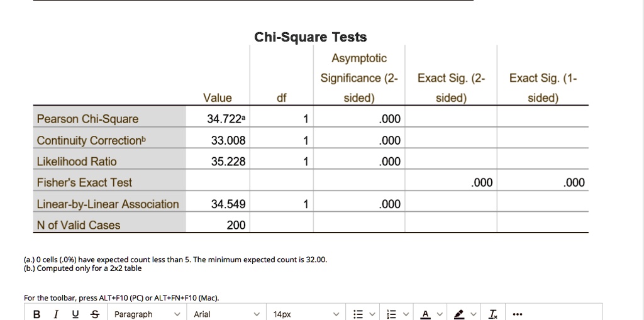The height and width of the screenshot is (320, 644).
Task: Select the Exact Sig. (2-sided) column header
Action: 451,88
